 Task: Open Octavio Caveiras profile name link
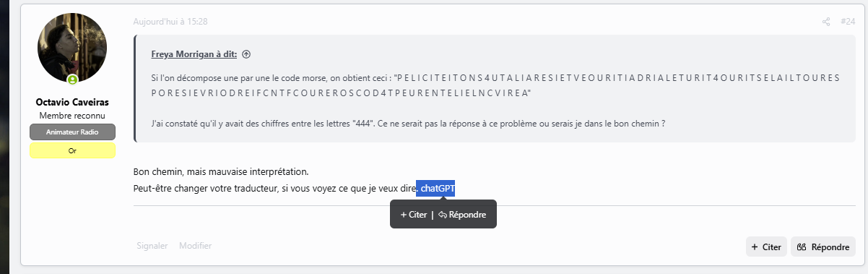click(72, 102)
